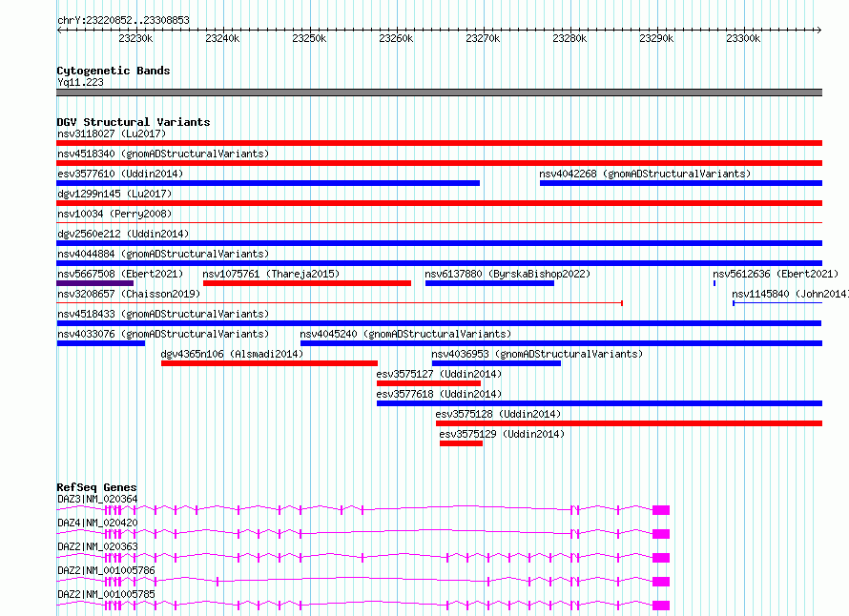Click the 23230k ruler tick label

coord(135,38)
